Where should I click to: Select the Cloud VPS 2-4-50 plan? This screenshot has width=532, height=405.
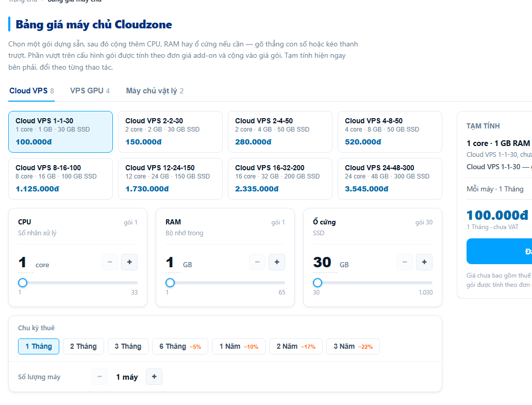click(280, 132)
